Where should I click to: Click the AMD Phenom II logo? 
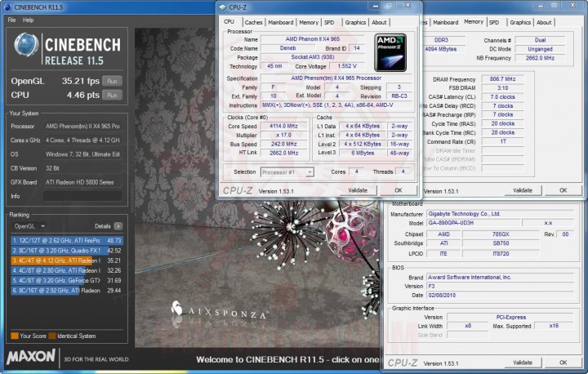pos(390,52)
